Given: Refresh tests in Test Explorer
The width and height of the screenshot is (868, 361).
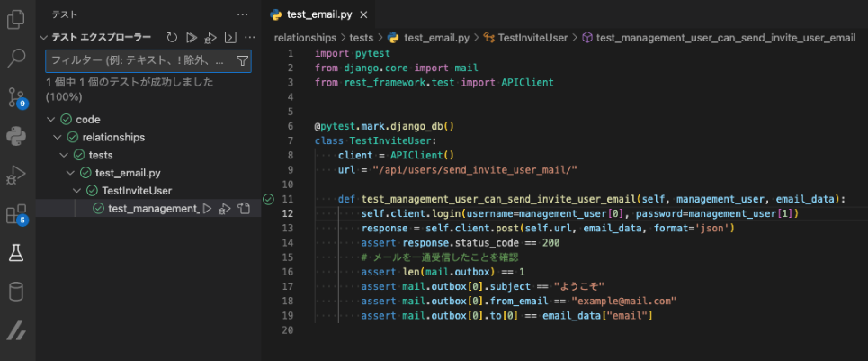Looking at the screenshot, I should 172,38.
